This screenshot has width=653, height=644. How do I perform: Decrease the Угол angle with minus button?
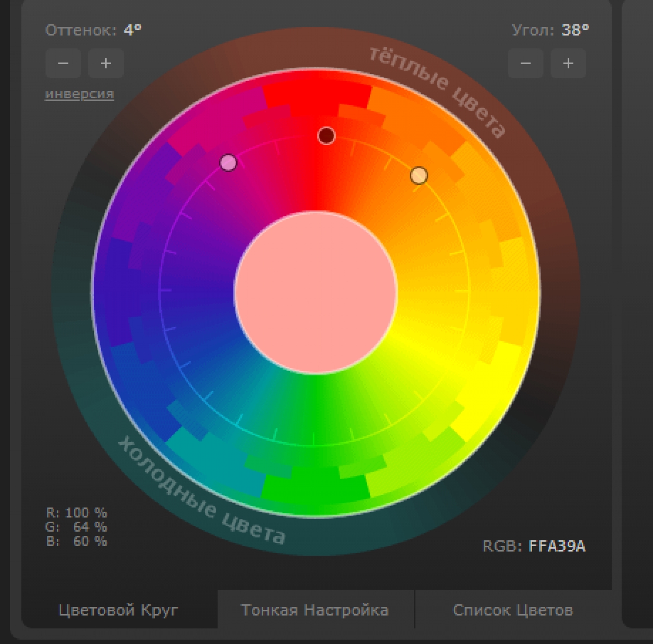click(x=525, y=63)
